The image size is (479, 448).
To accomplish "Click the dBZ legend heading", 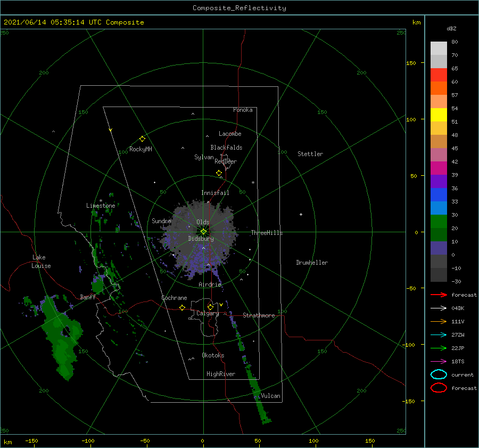I will coord(451,29).
